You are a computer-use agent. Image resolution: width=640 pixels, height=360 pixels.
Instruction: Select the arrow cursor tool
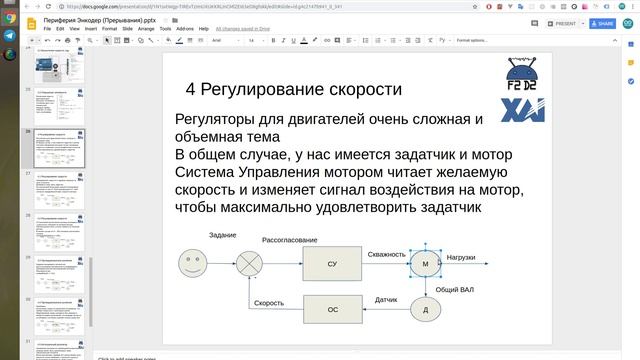(107, 40)
